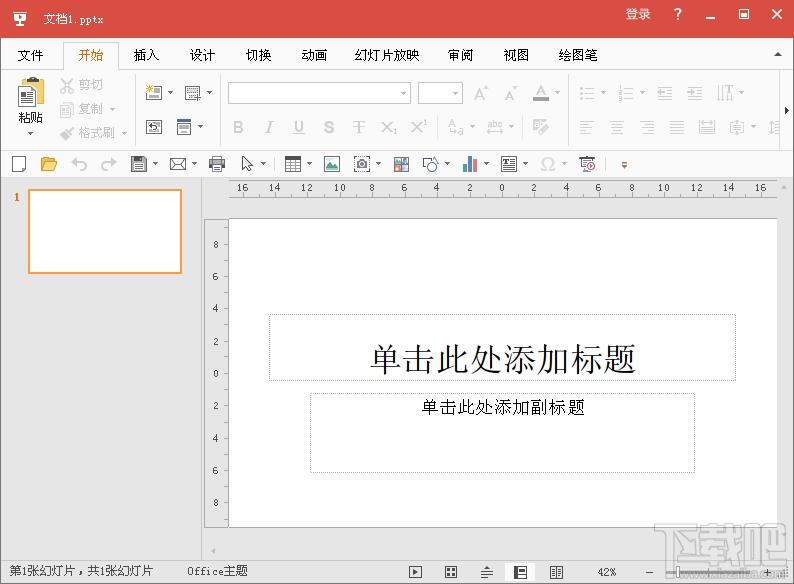
Task: Open the 文件 (File) menu
Action: tap(30, 55)
